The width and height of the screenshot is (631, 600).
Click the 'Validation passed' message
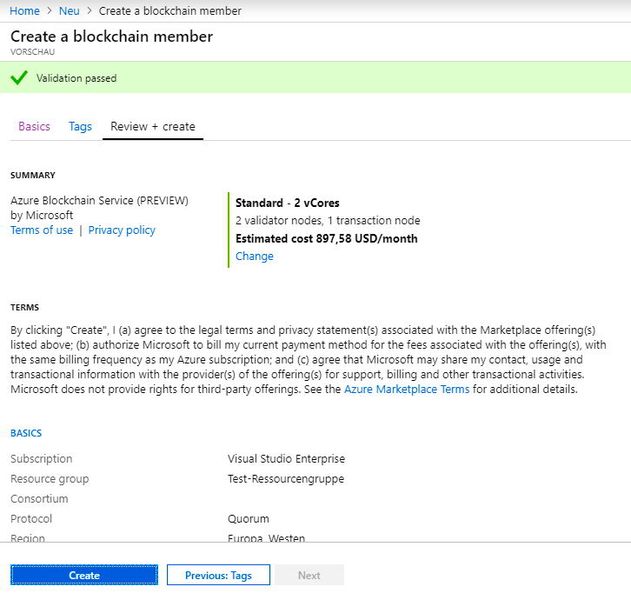tap(76, 78)
